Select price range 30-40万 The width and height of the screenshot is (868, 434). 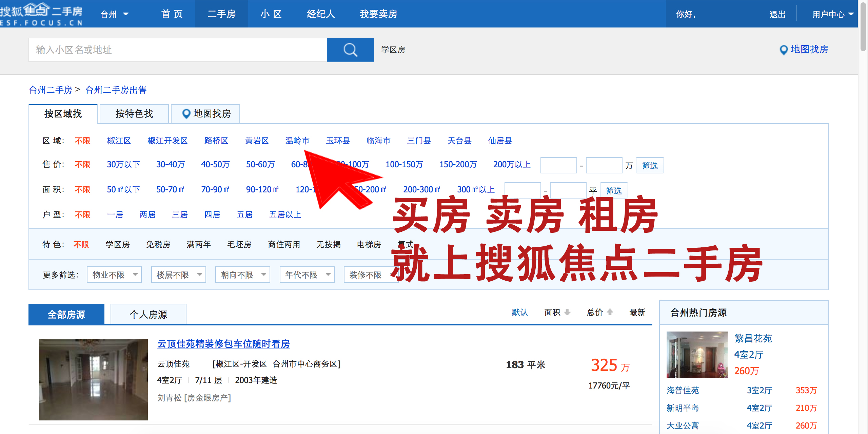tap(170, 165)
